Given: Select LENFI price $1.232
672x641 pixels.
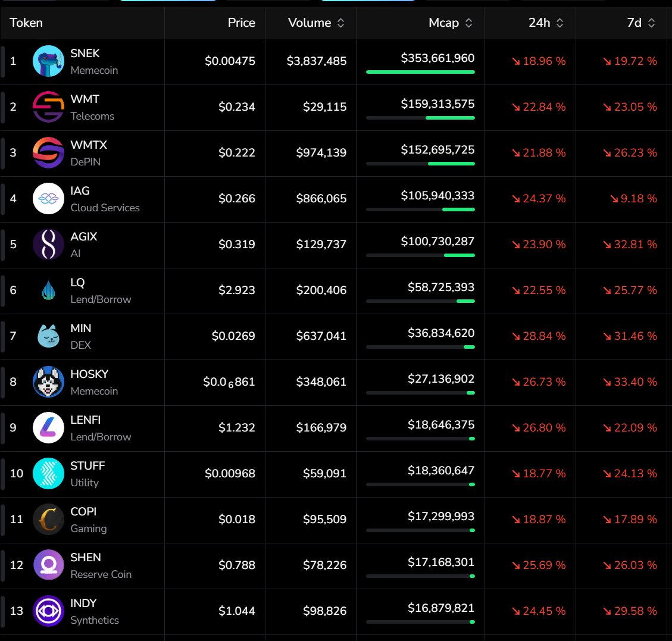Looking at the screenshot, I should [236, 427].
